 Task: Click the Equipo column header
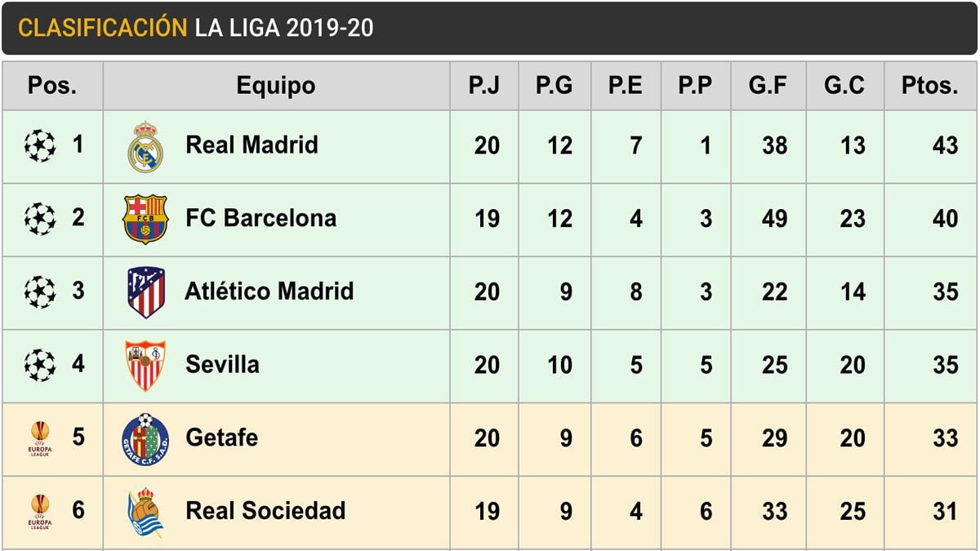[275, 86]
